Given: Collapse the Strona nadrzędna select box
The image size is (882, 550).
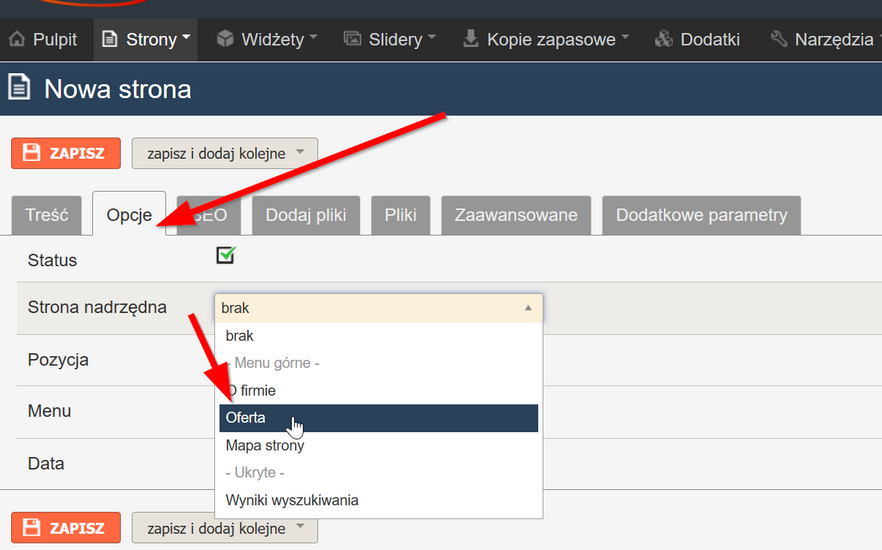Looking at the screenshot, I should pos(379,308).
